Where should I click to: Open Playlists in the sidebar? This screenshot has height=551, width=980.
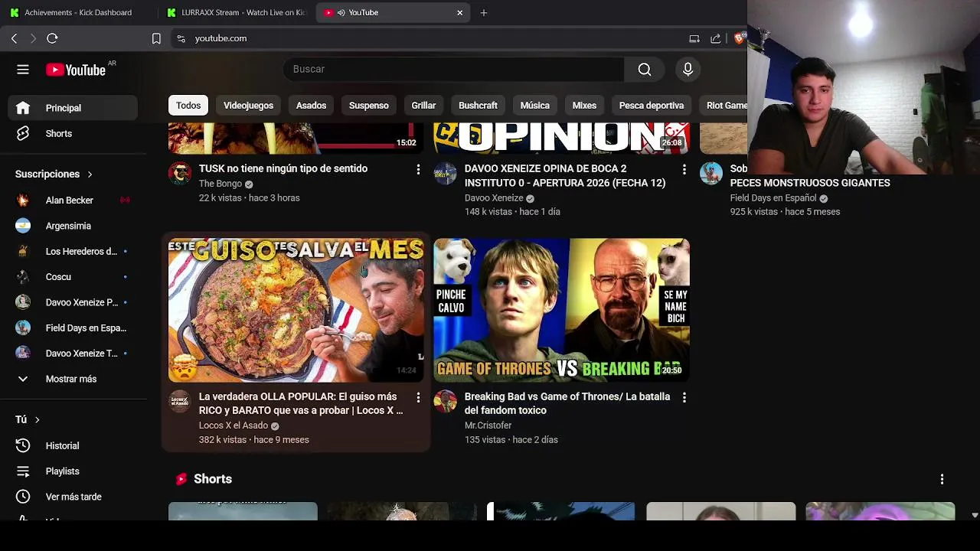pos(73,471)
